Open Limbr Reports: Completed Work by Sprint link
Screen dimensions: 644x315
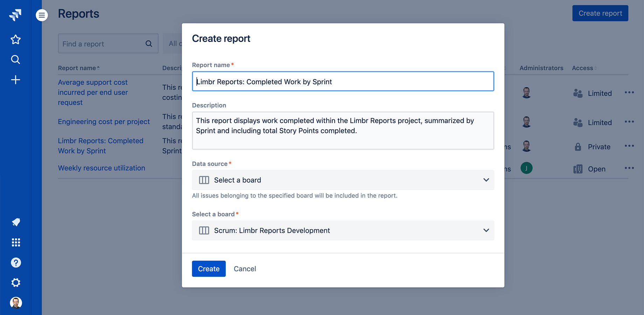tap(101, 146)
